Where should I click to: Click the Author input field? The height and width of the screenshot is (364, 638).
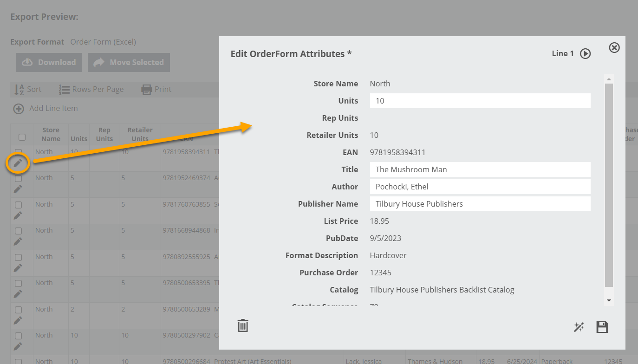(x=480, y=187)
